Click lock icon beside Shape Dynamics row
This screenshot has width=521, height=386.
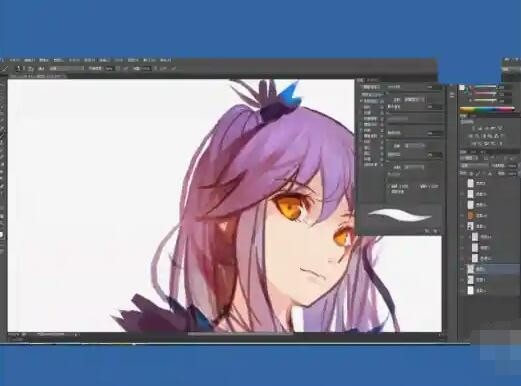click(x=382, y=101)
